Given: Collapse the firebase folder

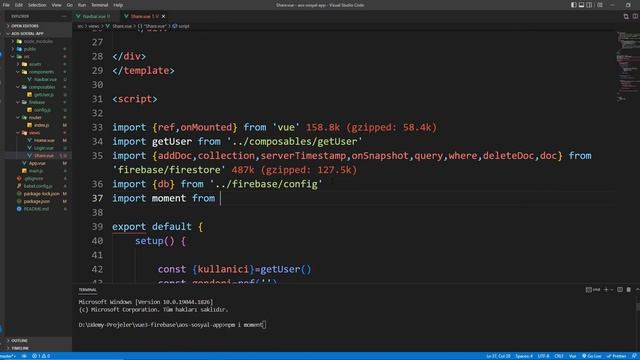Looking at the screenshot, I should pyautogui.click(x=37, y=102).
